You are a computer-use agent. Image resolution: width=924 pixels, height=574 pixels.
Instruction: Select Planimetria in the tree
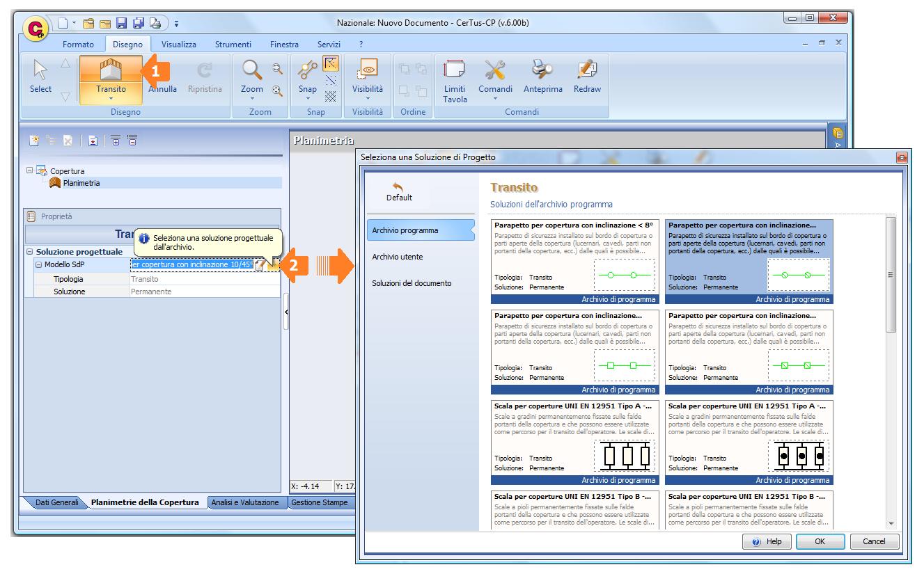(81, 183)
